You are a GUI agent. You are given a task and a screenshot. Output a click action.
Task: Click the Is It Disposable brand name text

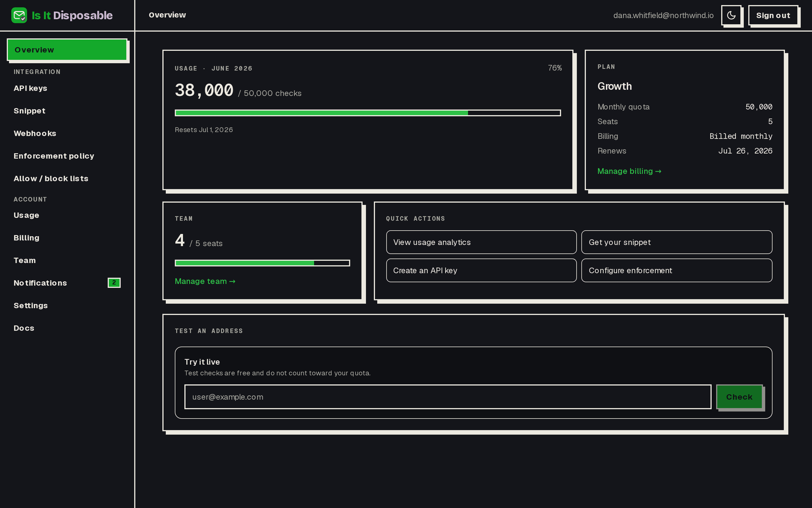click(72, 16)
